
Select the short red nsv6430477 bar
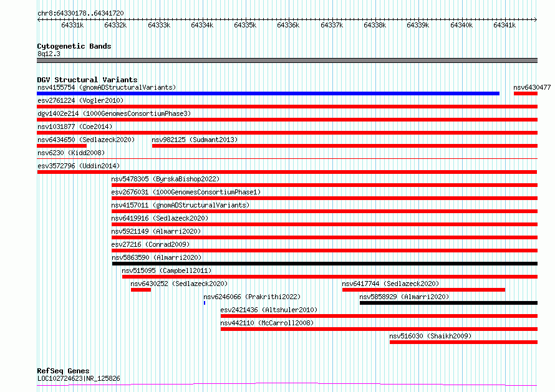(526, 93)
